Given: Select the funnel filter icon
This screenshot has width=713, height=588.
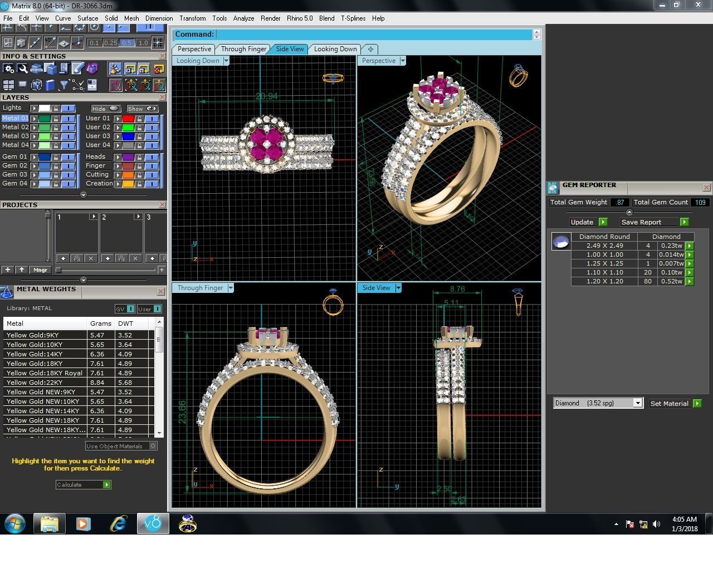Looking at the screenshot, I should coord(64,85).
